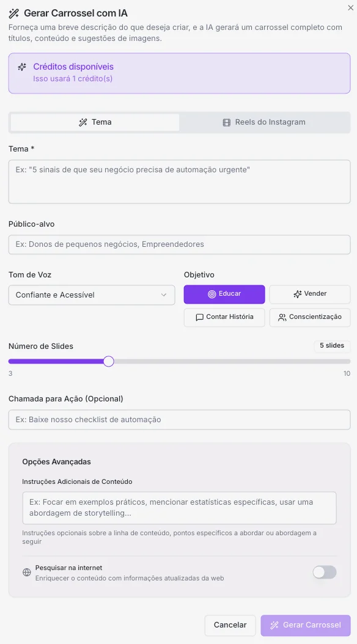The image size is (357, 644).
Task: Click the Chamada para Ação input field
Action: (179, 419)
